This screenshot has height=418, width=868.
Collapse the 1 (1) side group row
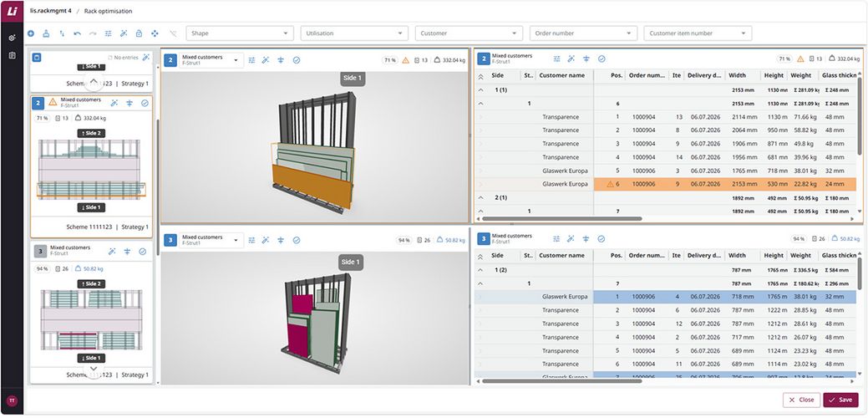(x=480, y=90)
